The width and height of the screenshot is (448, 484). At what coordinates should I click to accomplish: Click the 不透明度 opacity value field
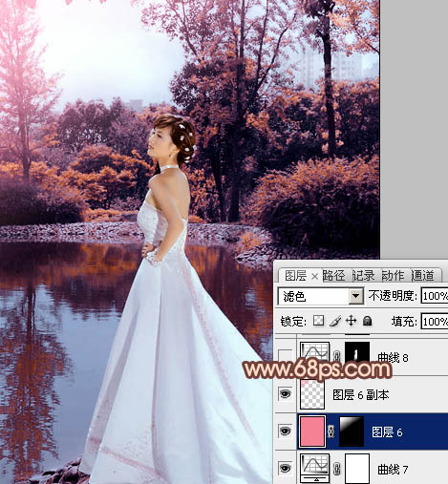pyautogui.click(x=435, y=296)
